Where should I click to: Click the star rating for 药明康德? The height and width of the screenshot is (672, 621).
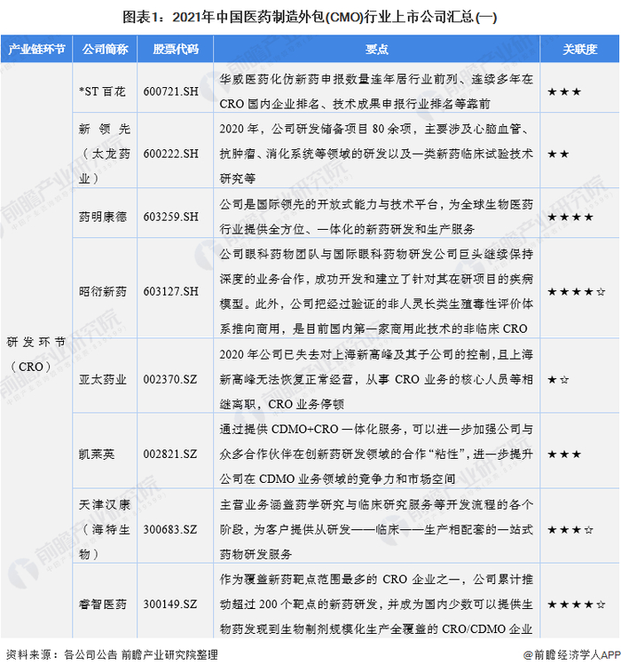pyautogui.click(x=570, y=217)
